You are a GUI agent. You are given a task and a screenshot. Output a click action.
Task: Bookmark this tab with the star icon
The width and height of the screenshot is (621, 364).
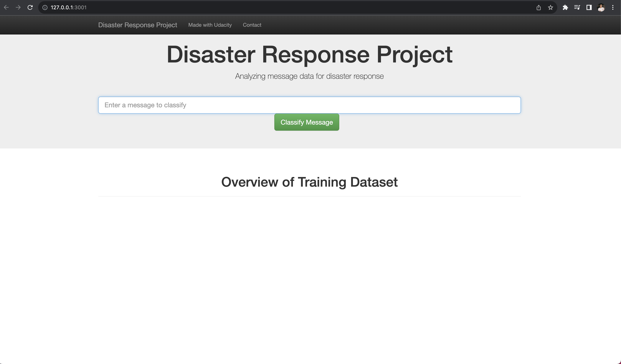click(x=551, y=7)
